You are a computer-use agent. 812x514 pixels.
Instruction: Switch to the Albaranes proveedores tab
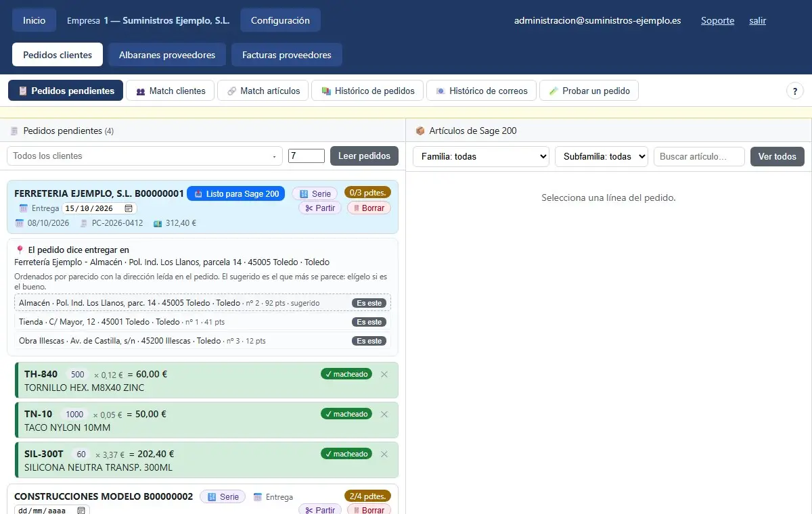167,55
